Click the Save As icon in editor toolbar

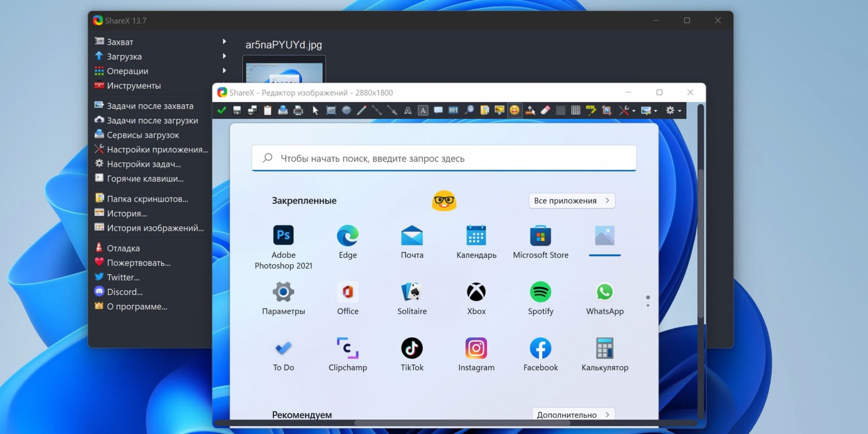tap(252, 110)
